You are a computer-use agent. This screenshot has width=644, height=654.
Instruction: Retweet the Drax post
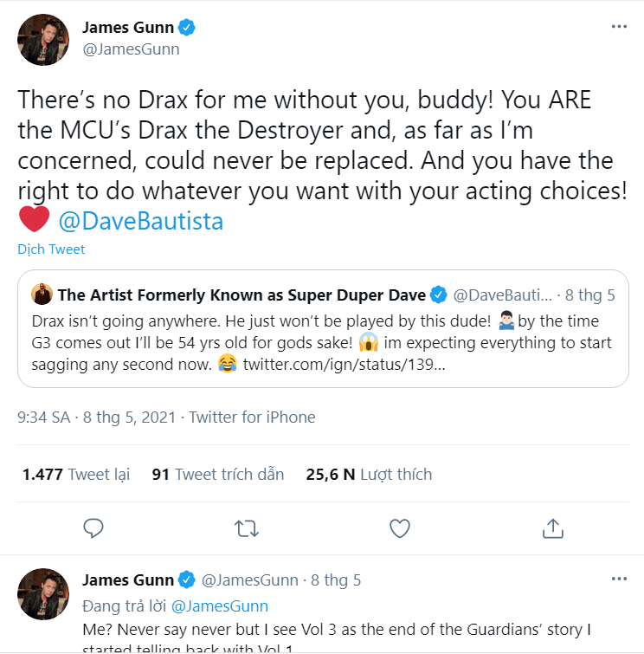[247, 528]
